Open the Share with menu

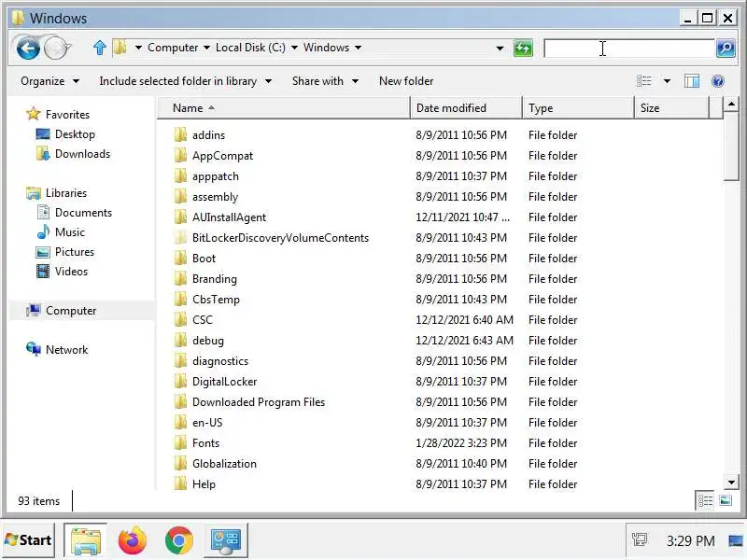[x=325, y=81]
